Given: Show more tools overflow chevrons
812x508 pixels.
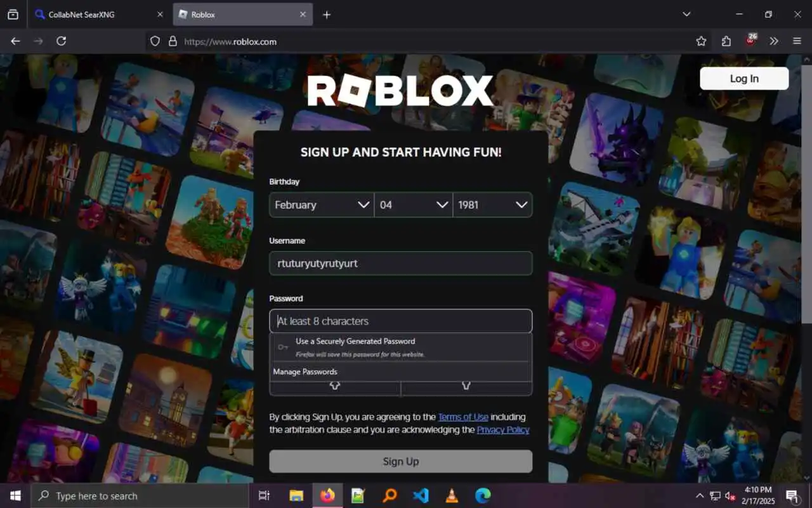Looking at the screenshot, I should coord(774,41).
